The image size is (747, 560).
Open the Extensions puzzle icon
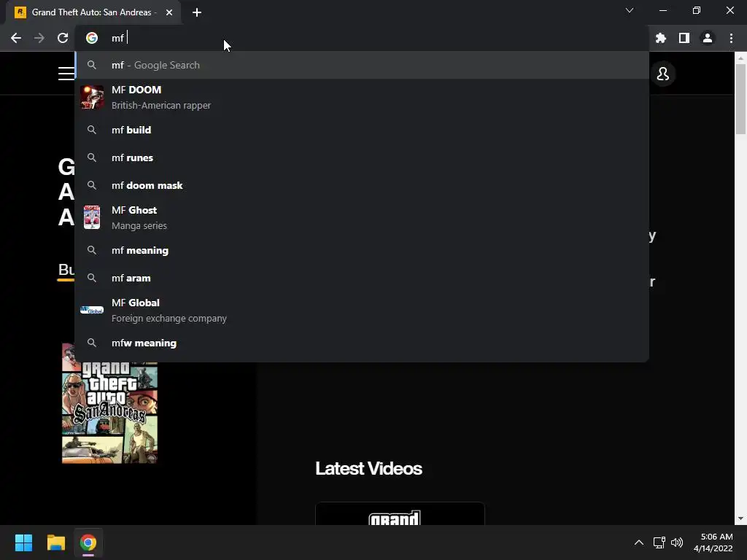point(661,38)
